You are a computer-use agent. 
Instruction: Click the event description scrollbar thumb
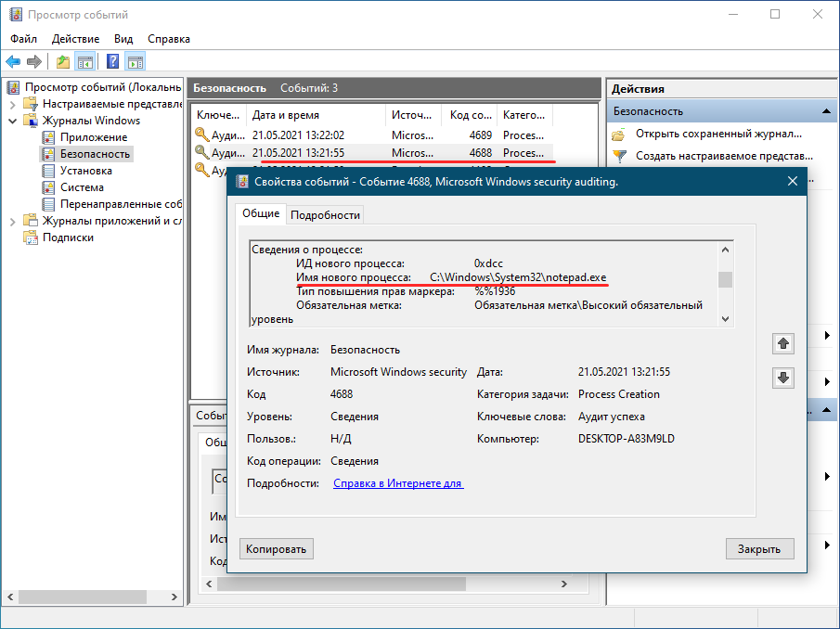[725, 279]
